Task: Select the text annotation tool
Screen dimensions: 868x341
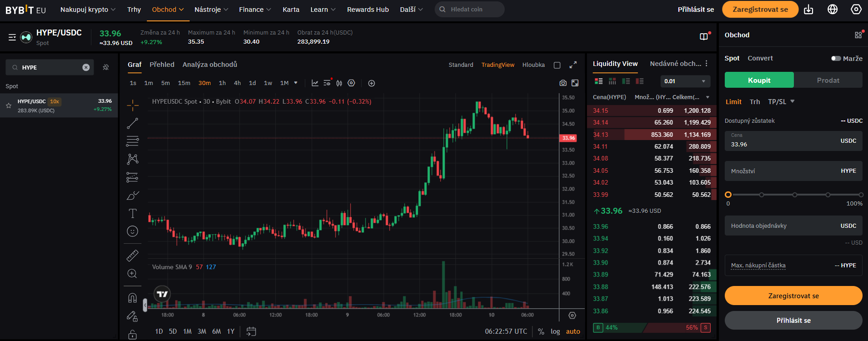Action: 132,213
